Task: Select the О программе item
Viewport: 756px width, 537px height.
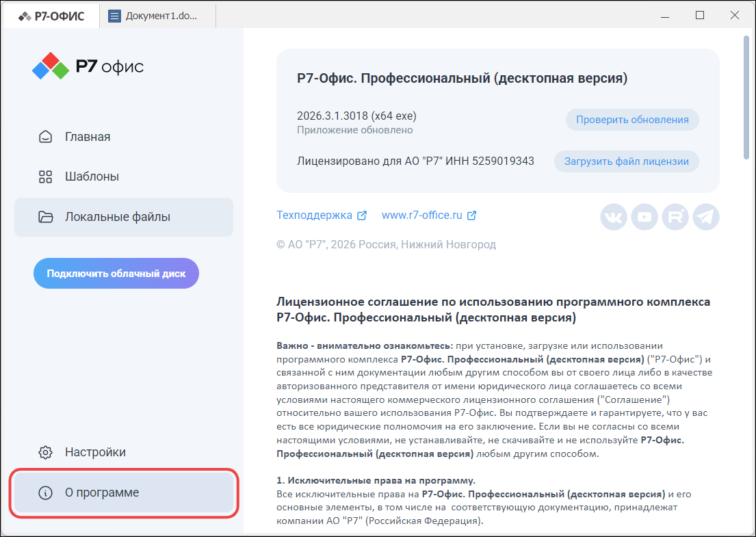Action: (124, 493)
